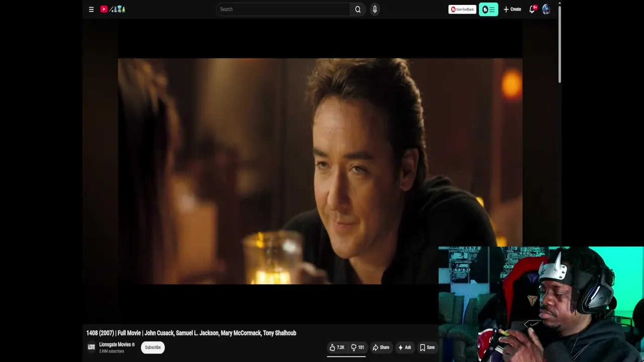Click the 1408 (2007) Full Movie title
This screenshot has width=644, height=362.
pos(191,333)
